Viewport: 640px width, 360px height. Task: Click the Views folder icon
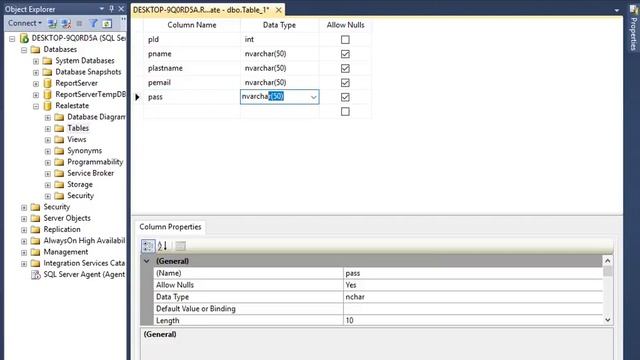click(x=59, y=140)
